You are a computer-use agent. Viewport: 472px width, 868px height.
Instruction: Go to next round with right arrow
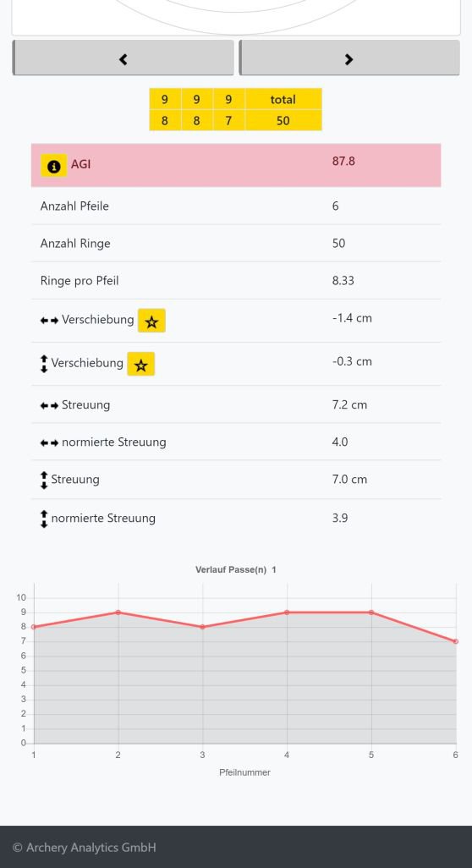pos(349,58)
